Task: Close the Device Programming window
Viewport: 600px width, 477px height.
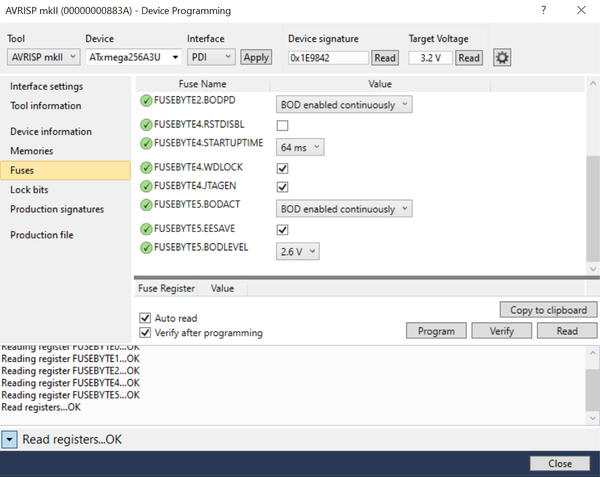Action: click(x=581, y=10)
